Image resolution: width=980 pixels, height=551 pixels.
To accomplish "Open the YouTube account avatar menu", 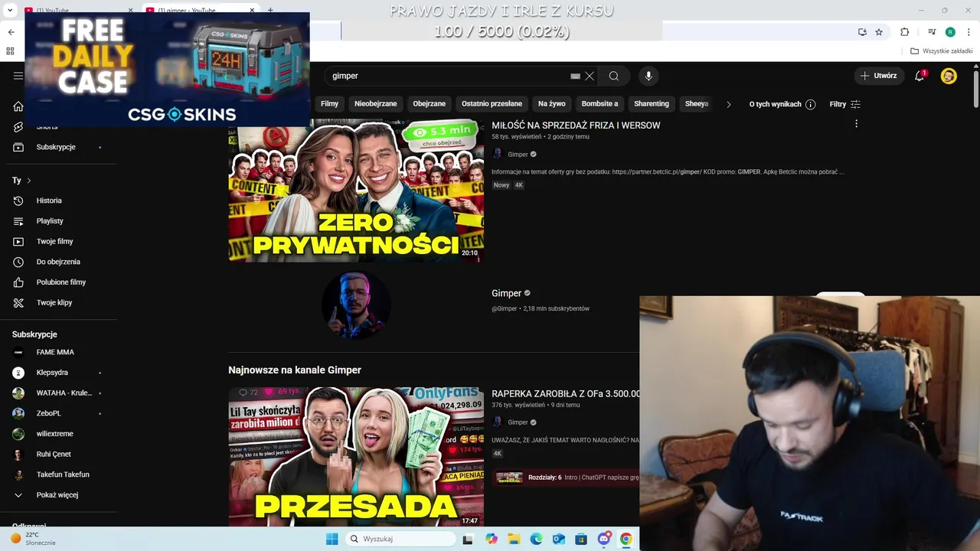I will [949, 76].
